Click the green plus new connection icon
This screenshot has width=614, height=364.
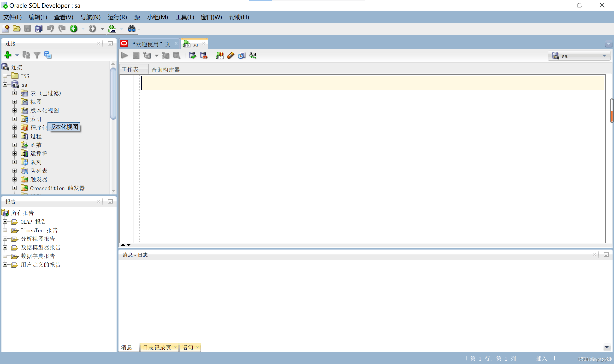tap(8, 55)
